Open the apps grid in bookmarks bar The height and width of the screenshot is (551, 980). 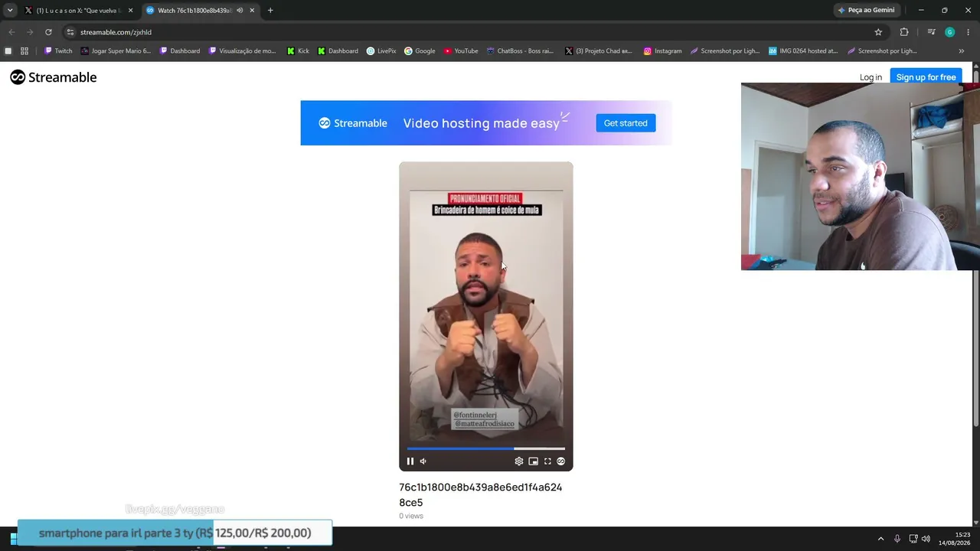[x=24, y=51]
